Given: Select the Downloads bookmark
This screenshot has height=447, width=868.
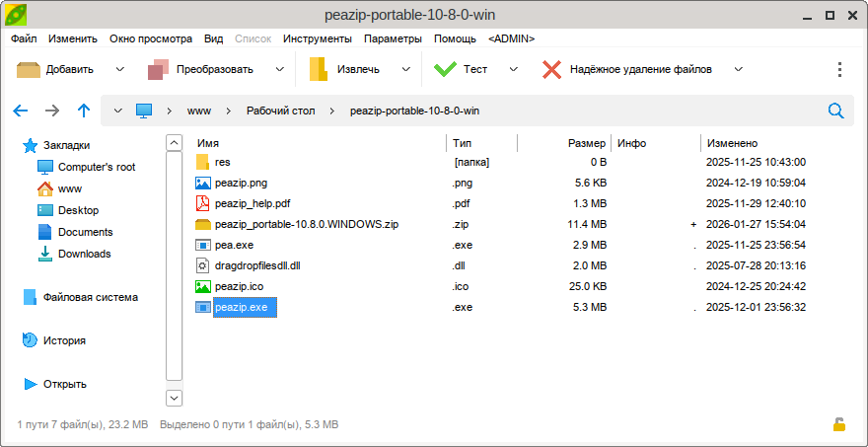Looking at the screenshot, I should (84, 254).
